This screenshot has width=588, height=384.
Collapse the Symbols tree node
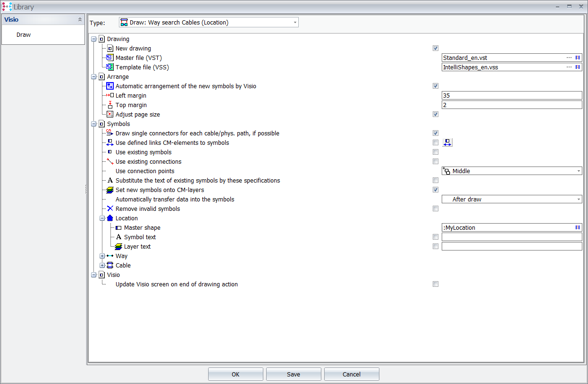click(x=94, y=124)
